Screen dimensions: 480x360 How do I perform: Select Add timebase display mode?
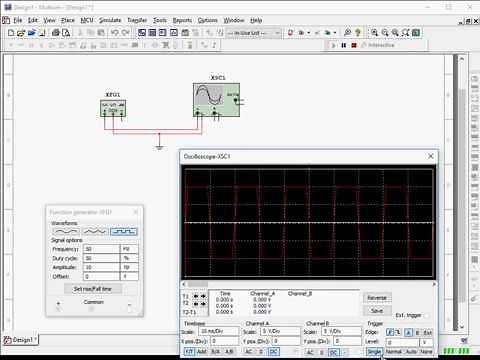pyautogui.click(x=202, y=352)
